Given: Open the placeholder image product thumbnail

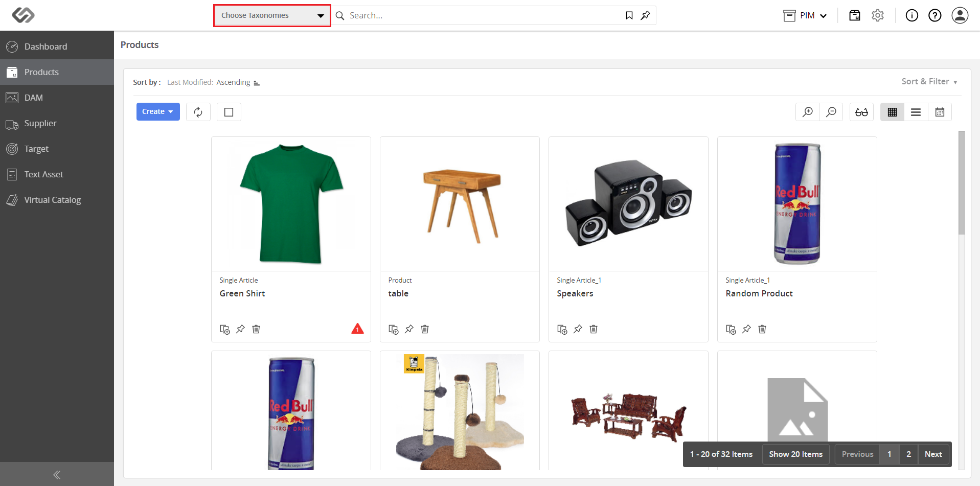Looking at the screenshot, I should (797, 411).
